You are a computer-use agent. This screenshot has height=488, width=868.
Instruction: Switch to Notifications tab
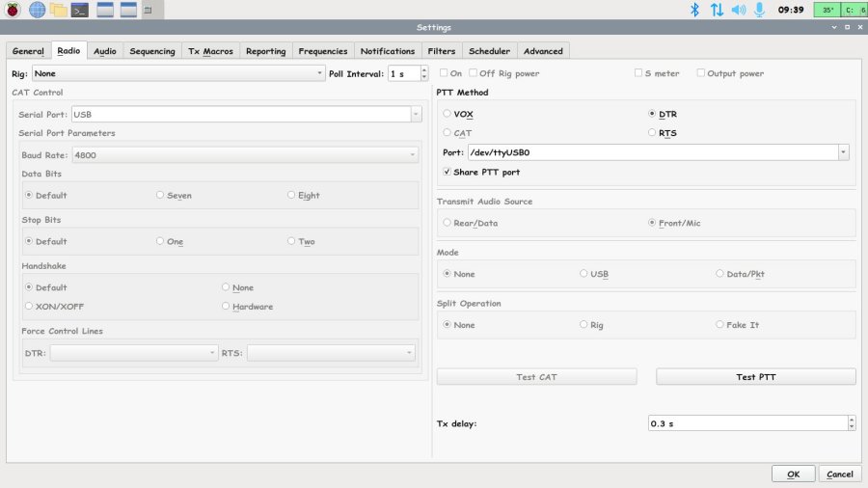[388, 51]
